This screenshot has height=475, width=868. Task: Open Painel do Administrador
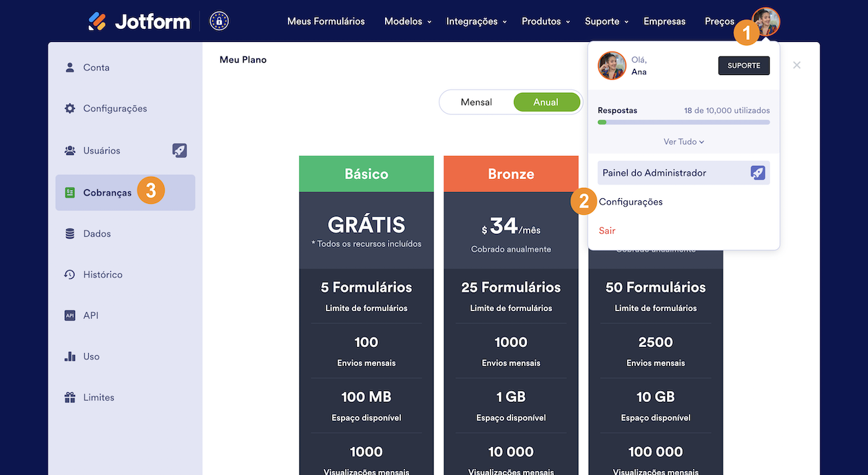[x=683, y=173]
